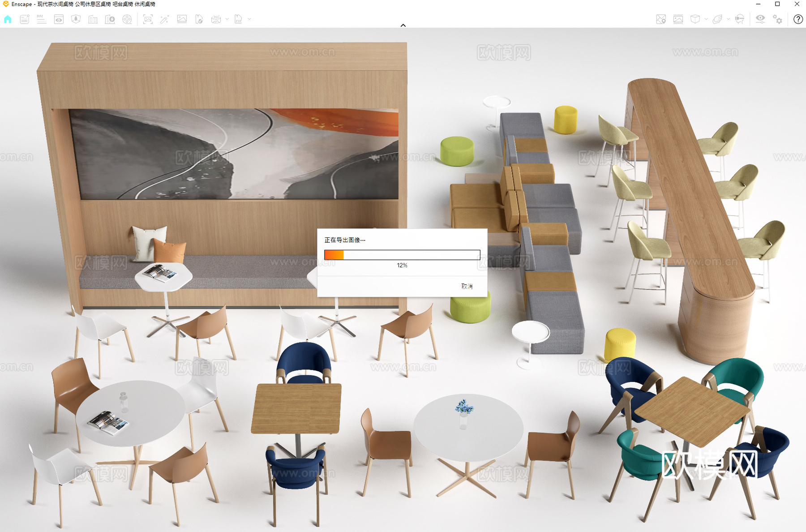Expand the 360 panorama dropdown arrow
Viewport: 806px width, 532px height.
[x=227, y=19]
